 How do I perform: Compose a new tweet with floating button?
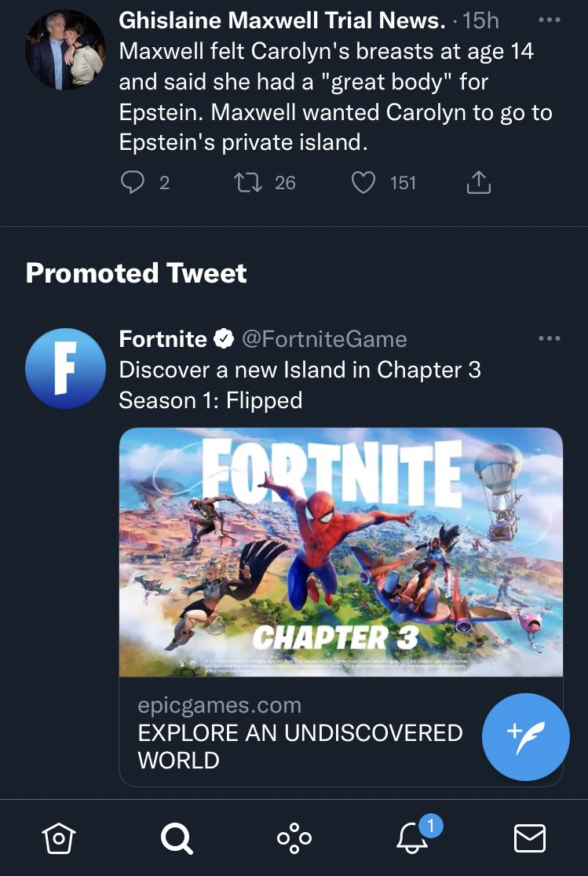[525, 735]
